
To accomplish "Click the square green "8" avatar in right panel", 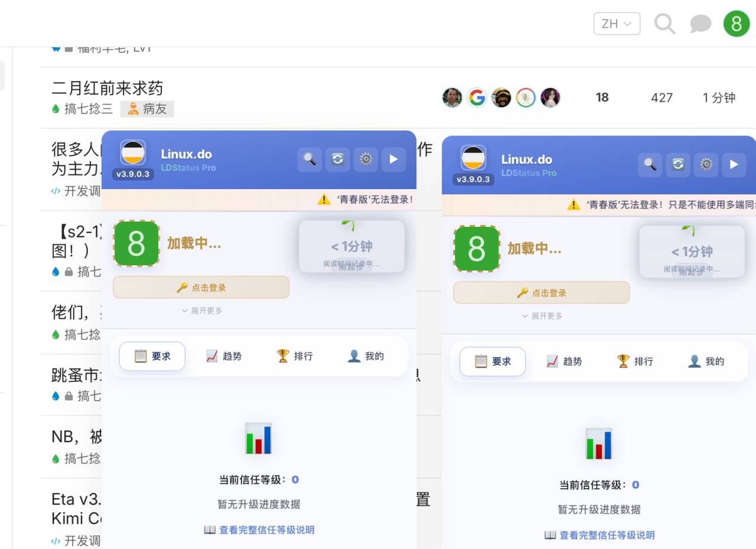I will (477, 249).
